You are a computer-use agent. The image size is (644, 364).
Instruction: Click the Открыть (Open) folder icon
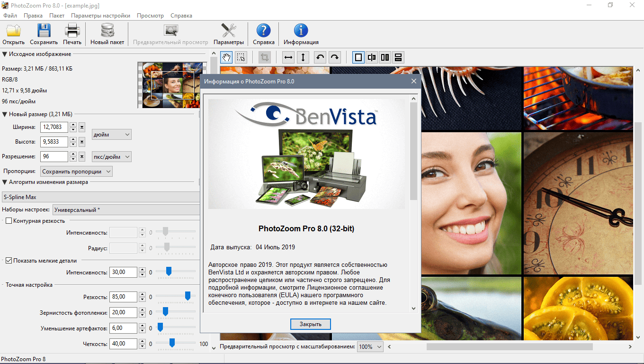13,31
